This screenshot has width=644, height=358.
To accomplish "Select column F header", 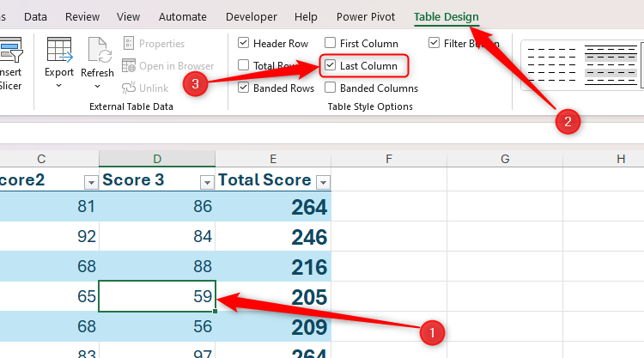I will pyautogui.click(x=389, y=159).
